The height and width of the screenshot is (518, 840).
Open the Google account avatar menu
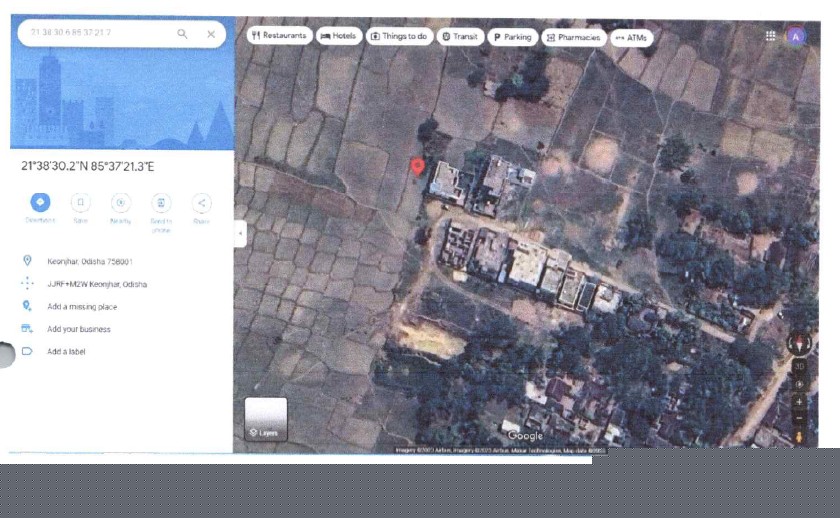796,36
